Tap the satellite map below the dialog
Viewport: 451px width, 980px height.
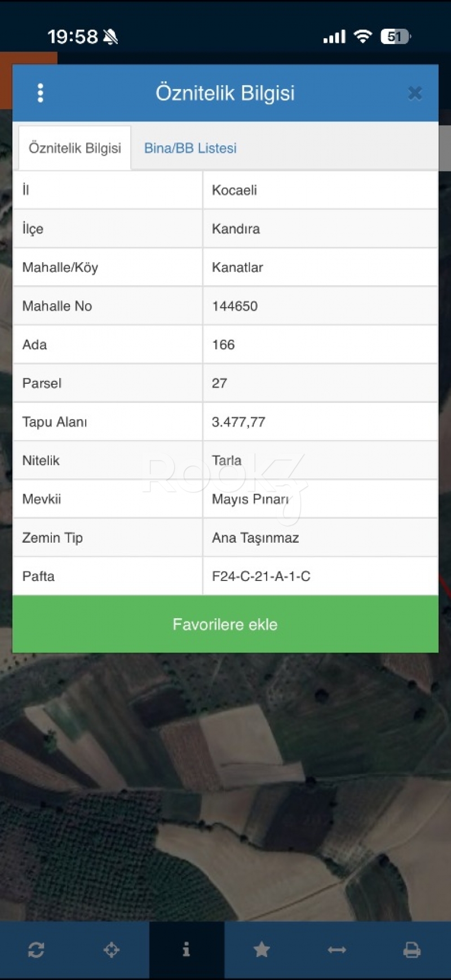[x=225, y=789]
